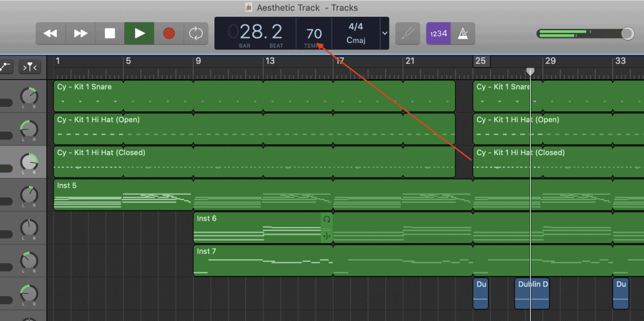Click bar 25 in the timeline ruler
Viewport: 644px width, 321px height.
pyautogui.click(x=480, y=61)
